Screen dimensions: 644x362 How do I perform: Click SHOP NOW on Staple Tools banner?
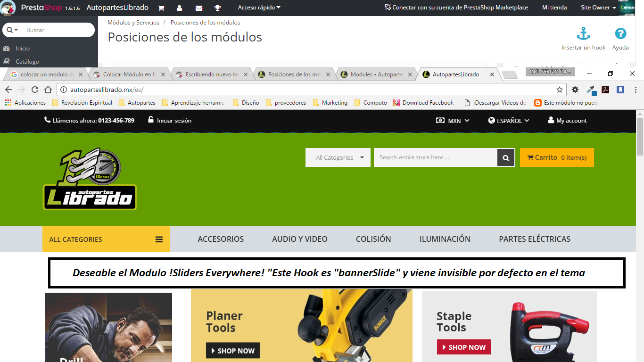click(464, 347)
